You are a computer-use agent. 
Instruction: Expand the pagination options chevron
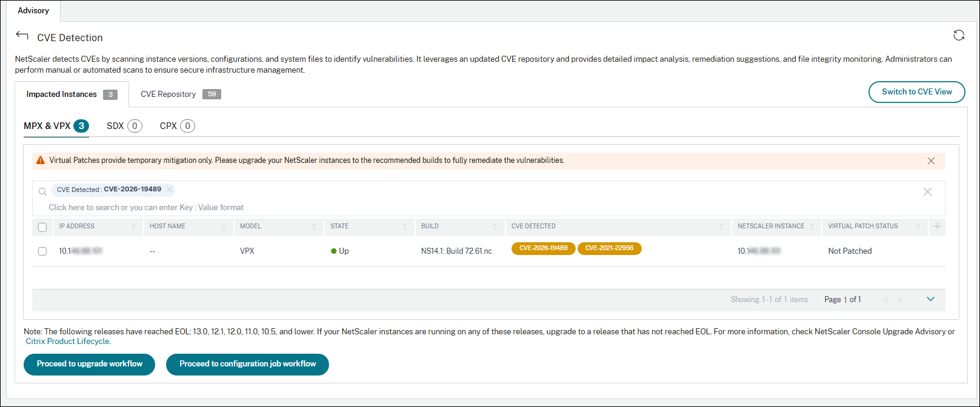pyautogui.click(x=930, y=299)
